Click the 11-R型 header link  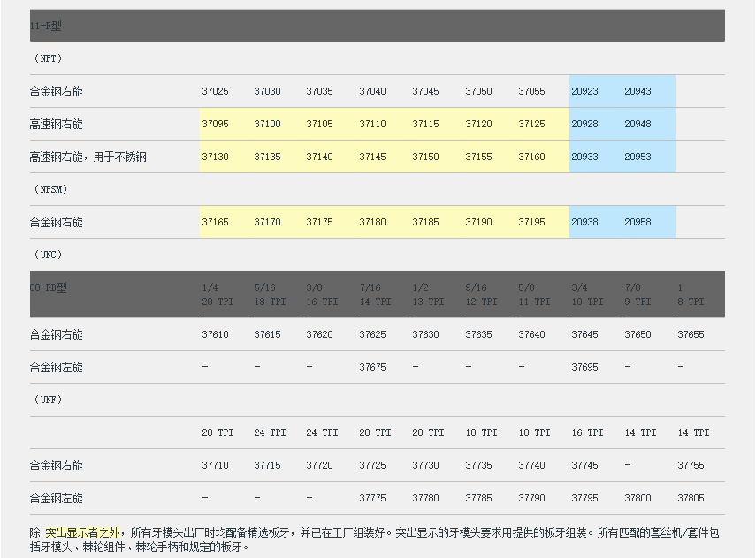click(46, 26)
